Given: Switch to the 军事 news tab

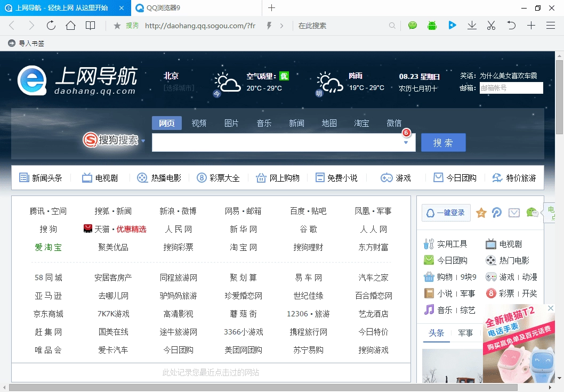Looking at the screenshot, I should pos(465,333).
